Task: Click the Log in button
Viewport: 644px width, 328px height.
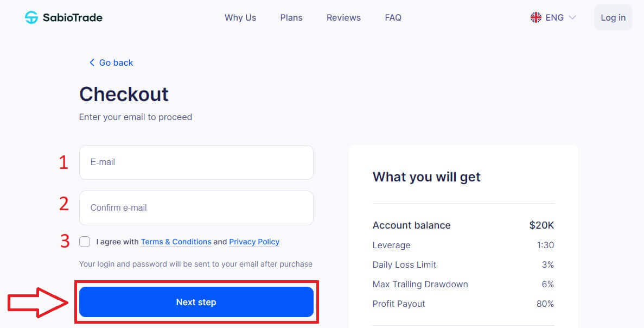Action: coord(613,17)
